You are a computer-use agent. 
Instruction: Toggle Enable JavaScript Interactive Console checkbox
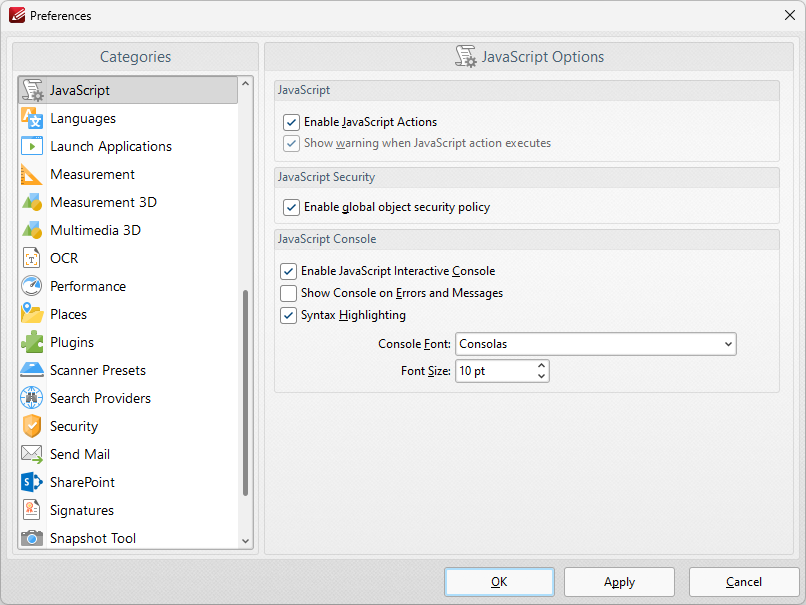click(x=288, y=271)
